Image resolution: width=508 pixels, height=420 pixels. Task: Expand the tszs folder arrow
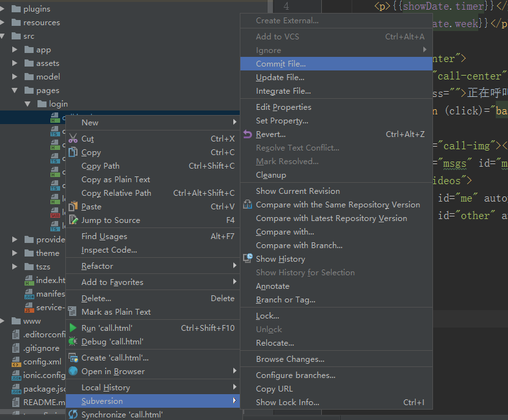(x=15, y=266)
